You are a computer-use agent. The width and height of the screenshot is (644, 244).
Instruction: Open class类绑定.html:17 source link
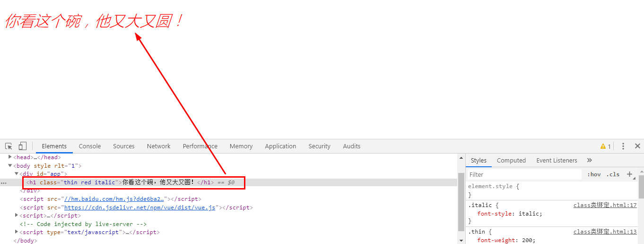pyautogui.click(x=605, y=205)
